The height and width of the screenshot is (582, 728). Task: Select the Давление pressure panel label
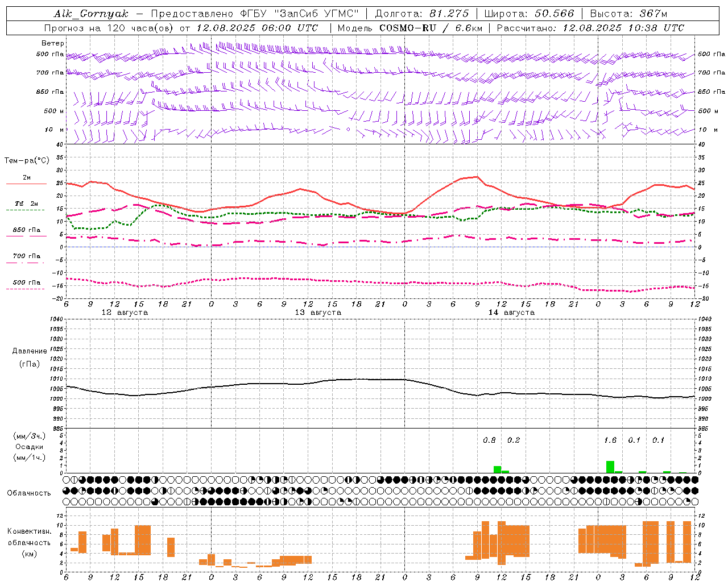tap(30, 351)
